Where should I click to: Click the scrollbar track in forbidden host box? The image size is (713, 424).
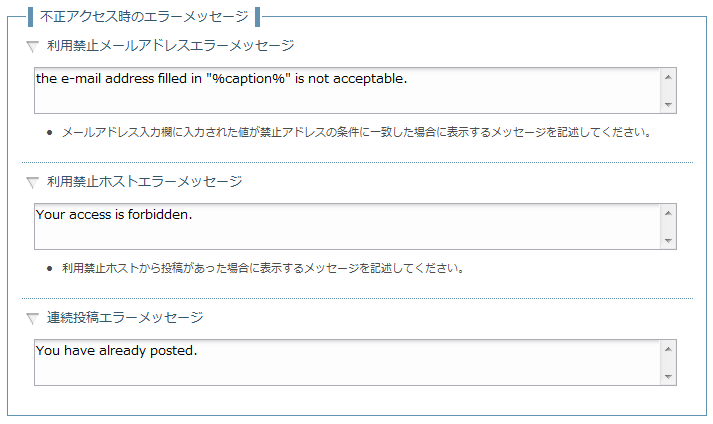click(668, 227)
